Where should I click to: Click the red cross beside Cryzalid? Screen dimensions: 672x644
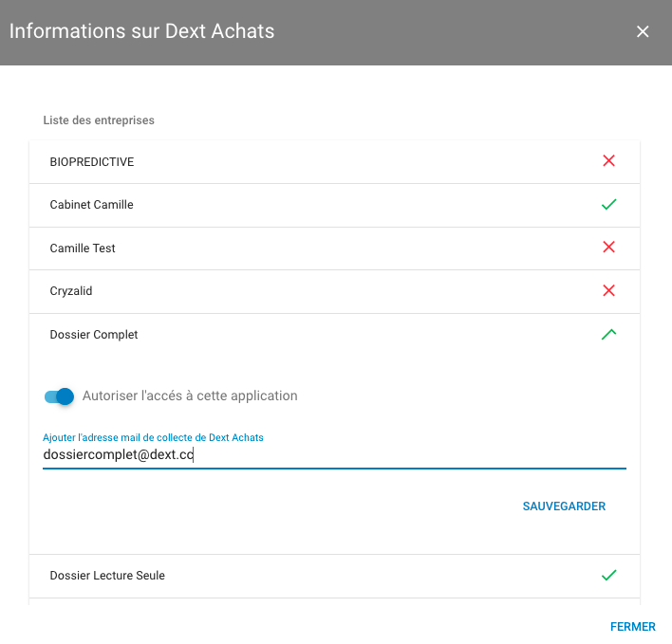click(x=608, y=291)
